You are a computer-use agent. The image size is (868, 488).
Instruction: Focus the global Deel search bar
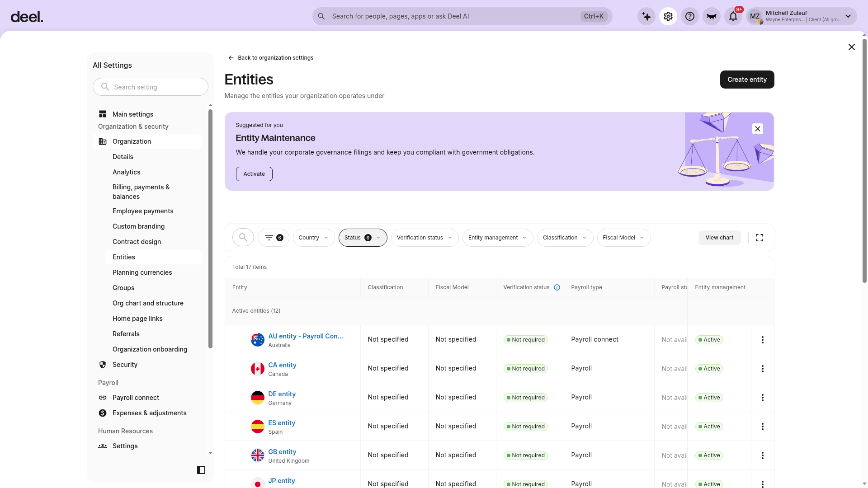[x=462, y=16]
